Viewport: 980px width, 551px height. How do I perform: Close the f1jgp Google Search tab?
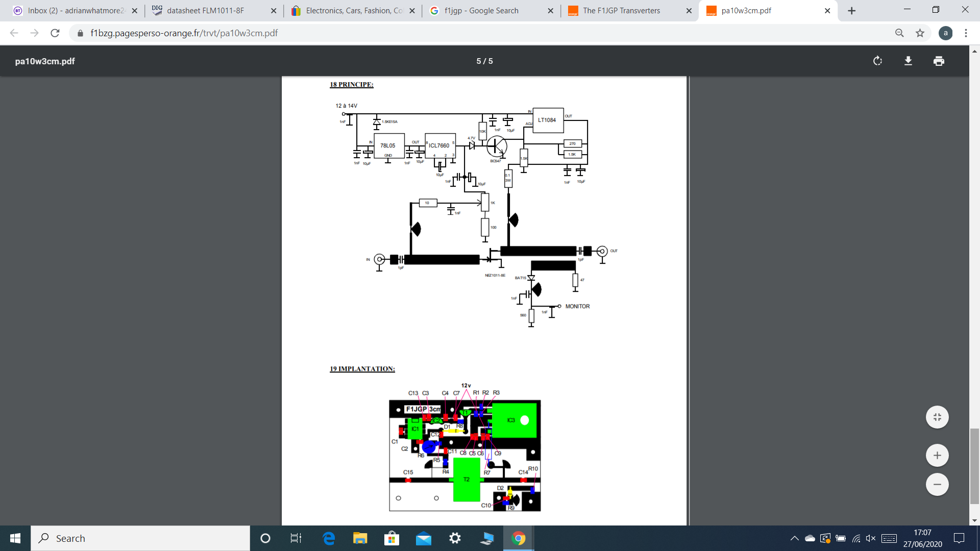click(550, 11)
